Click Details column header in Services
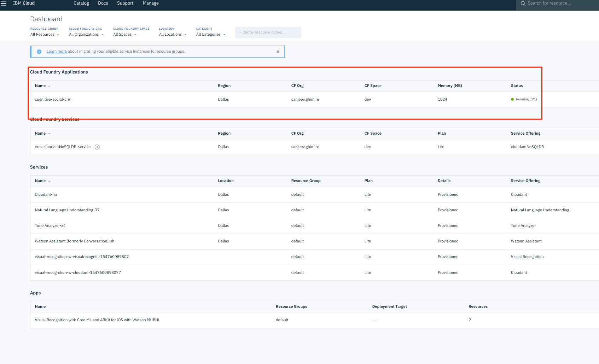This screenshot has height=364, width=599. click(x=444, y=181)
